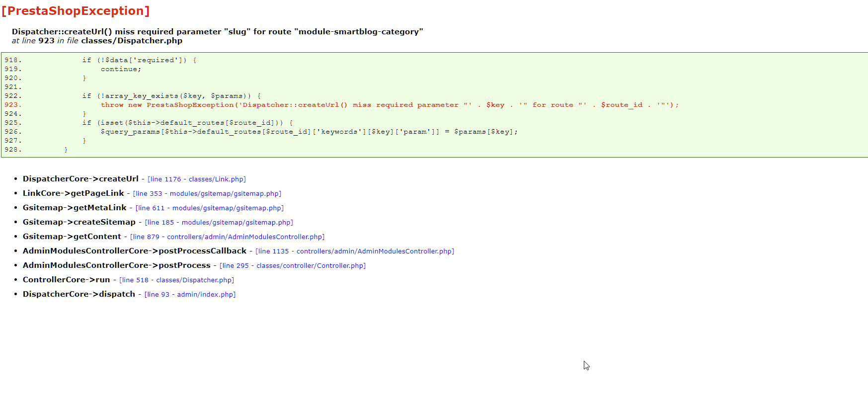Click code line 918 with $data['required']
This screenshot has width=868, height=411.
click(x=101, y=60)
